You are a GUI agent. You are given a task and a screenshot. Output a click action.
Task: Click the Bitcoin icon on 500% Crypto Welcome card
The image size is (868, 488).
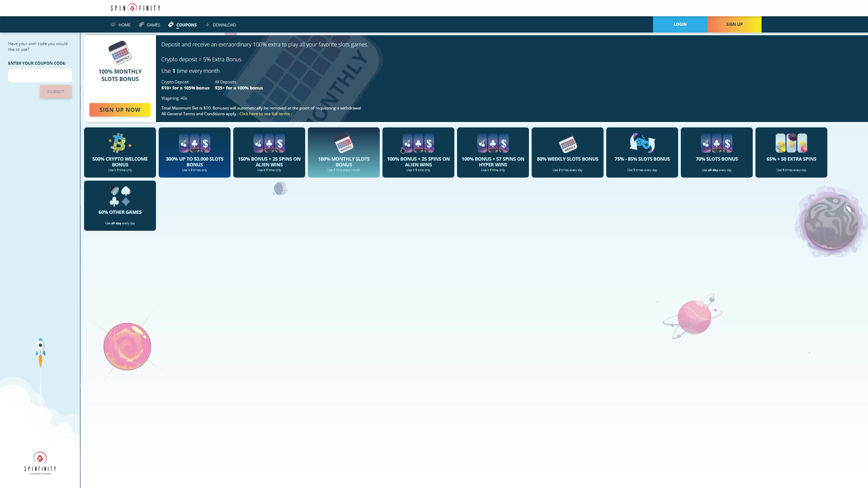tap(120, 143)
